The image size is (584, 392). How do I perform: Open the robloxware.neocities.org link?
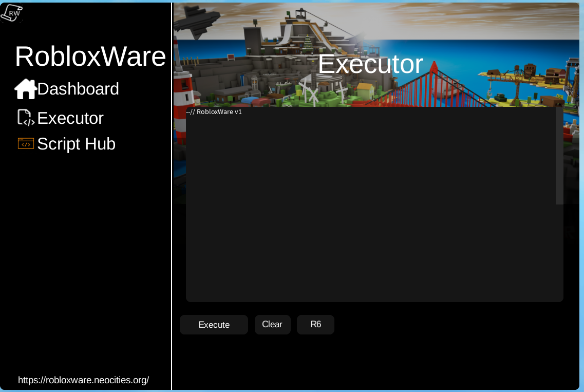pyautogui.click(x=83, y=380)
